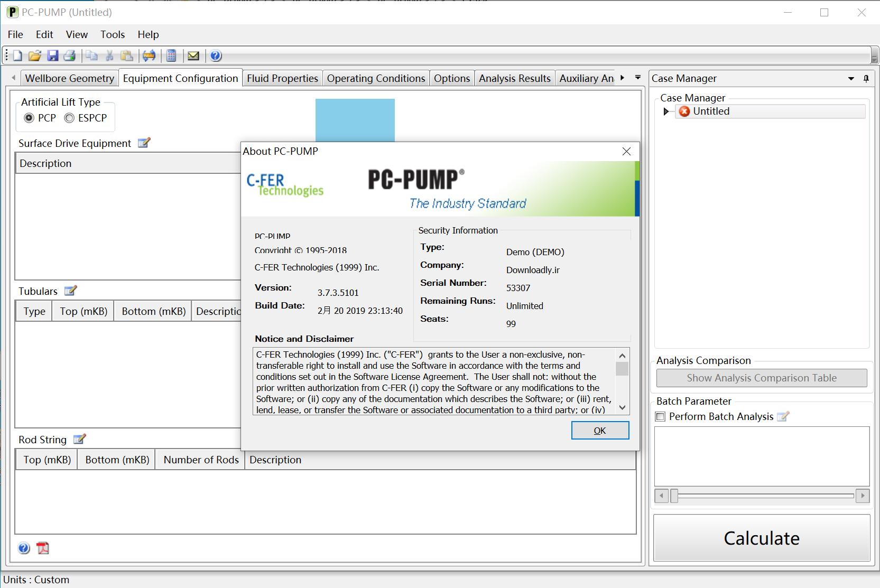880x588 pixels.
Task: Dismiss About PC-PUMP with OK
Action: pos(600,430)
